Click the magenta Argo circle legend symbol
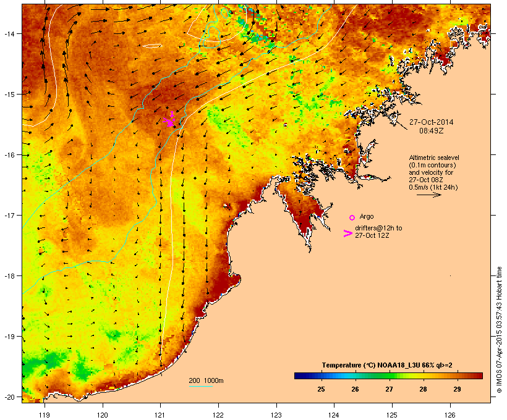This screenshot has height=420, width=507. click(352, 217)
